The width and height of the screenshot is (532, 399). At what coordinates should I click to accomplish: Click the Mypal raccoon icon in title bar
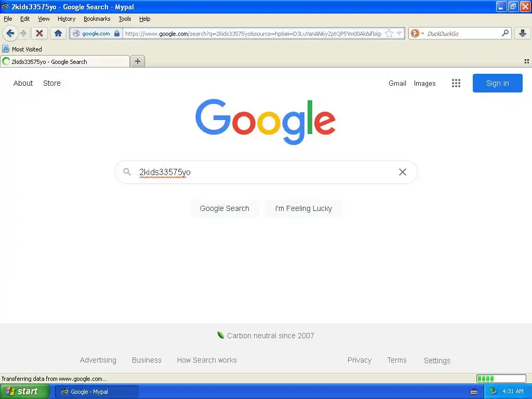pos(5,6)
